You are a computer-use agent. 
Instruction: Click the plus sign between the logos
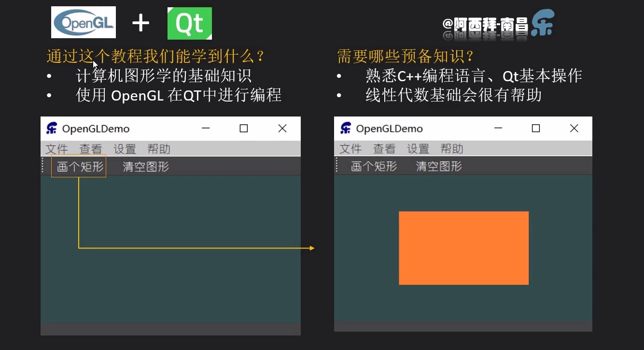tap(140, 22)
